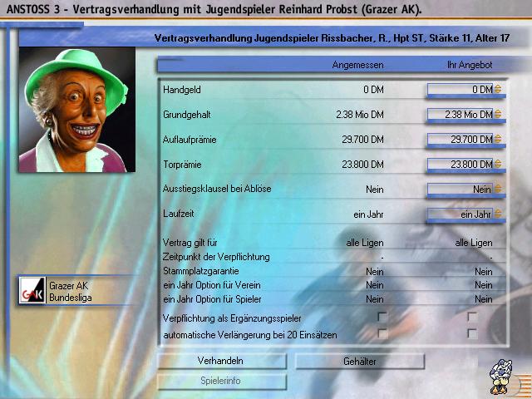Click the Torprämie spinner arrows

point(498,164)
